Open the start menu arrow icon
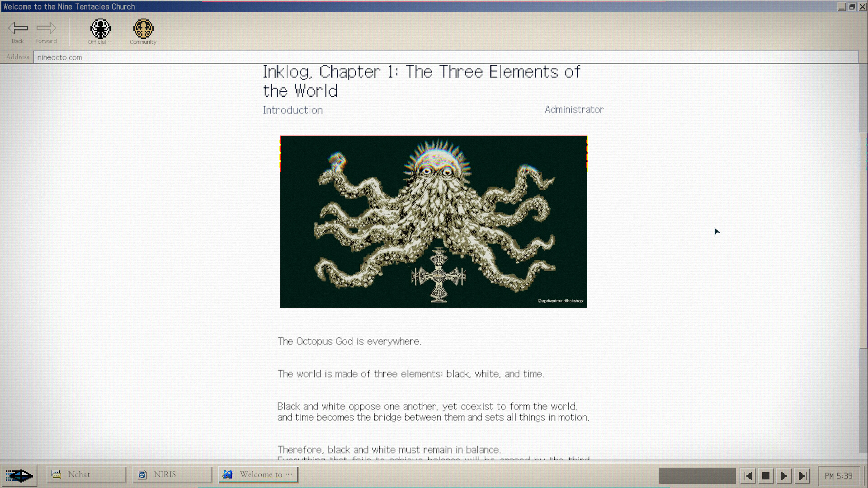 coord(19,475)
